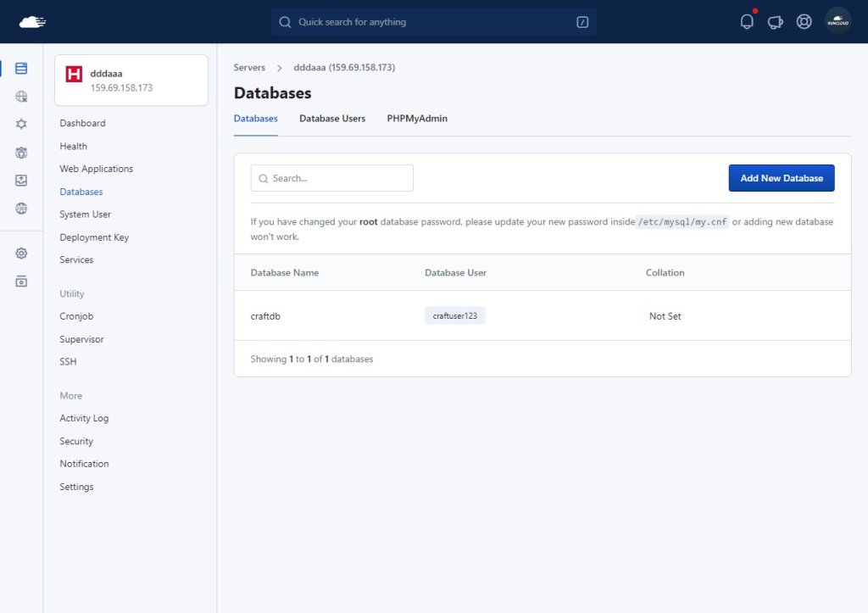Click the 159.69.158.173 IP in the server card
868x613 pixels.
coord(121,87)
